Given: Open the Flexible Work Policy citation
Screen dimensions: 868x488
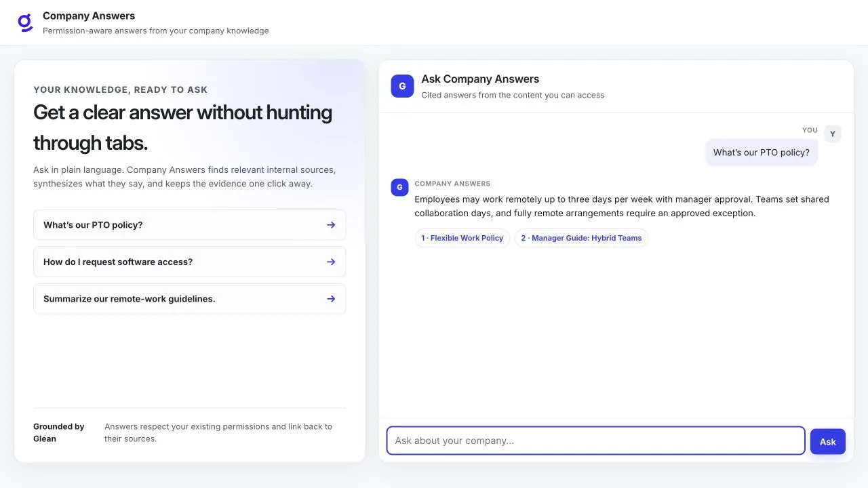Looking at the screenshot, I should point(462,238).
